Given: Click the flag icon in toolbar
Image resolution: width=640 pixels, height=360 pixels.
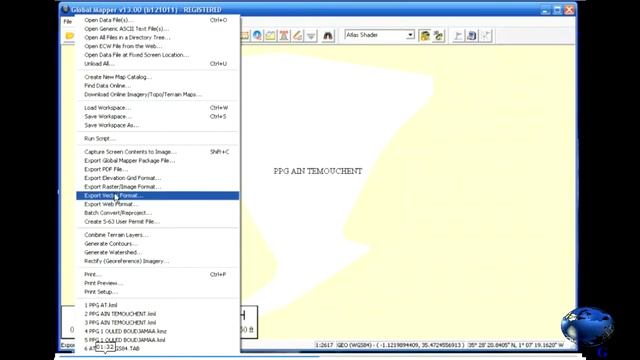Looking at the screenshot, I should [458, 36].
